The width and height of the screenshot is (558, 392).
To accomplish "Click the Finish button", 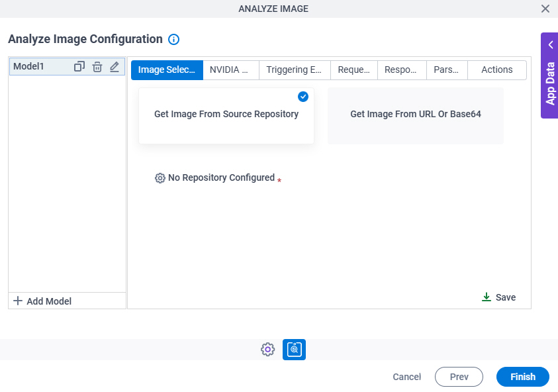I will [523, 377].
